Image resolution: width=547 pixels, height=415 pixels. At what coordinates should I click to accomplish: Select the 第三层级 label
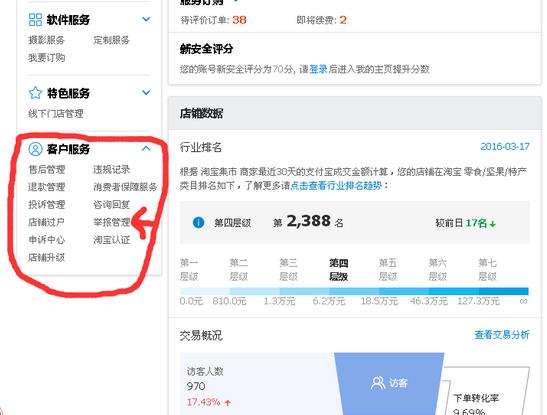[x=289, y=270]
